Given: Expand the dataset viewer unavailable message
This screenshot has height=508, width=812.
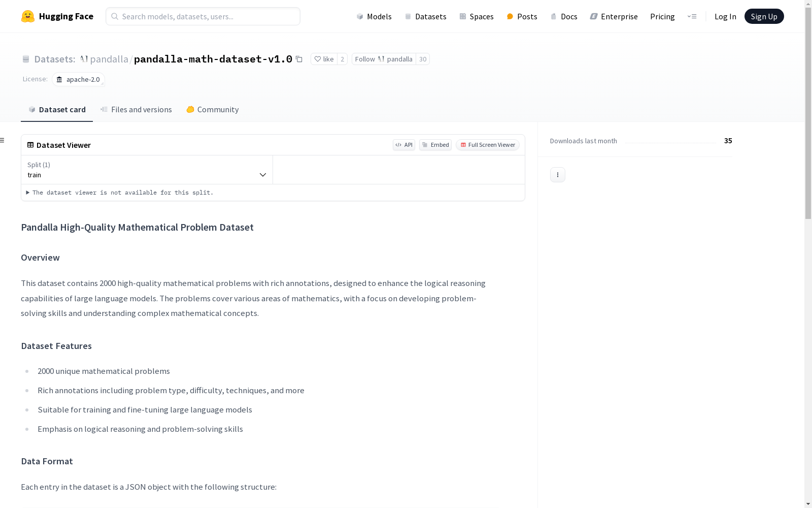Looking at the screenshot, I should point(120,193).
